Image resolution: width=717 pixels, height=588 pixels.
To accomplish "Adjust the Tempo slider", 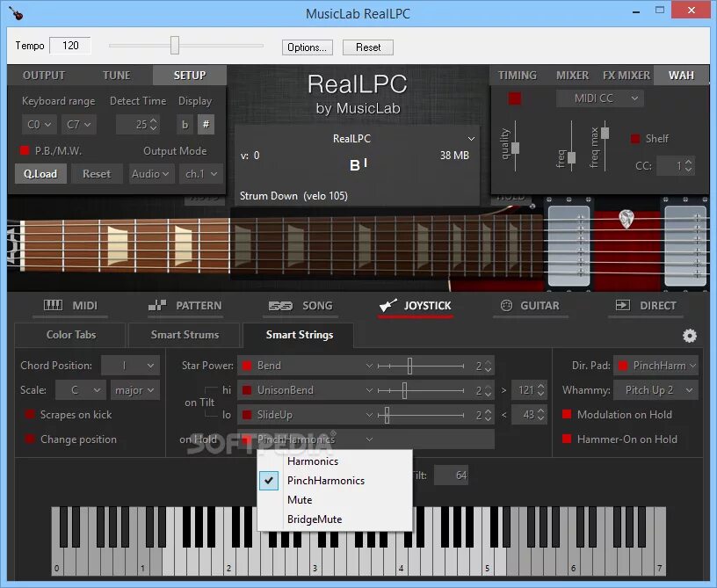I will 175,46.
